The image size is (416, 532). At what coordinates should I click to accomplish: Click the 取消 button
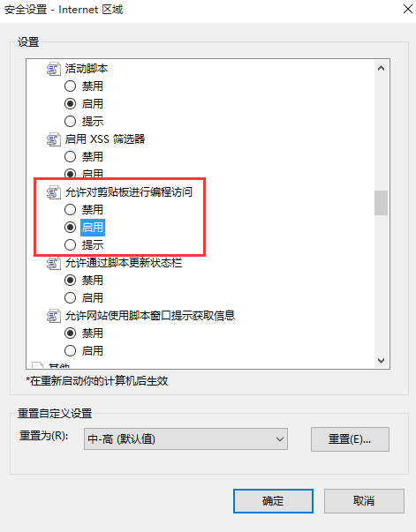click(x=364, y=501)
